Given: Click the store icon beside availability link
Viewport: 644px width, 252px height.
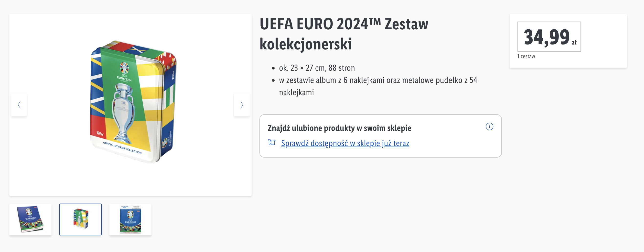Looking at the screenshot, I should point(271,143).
